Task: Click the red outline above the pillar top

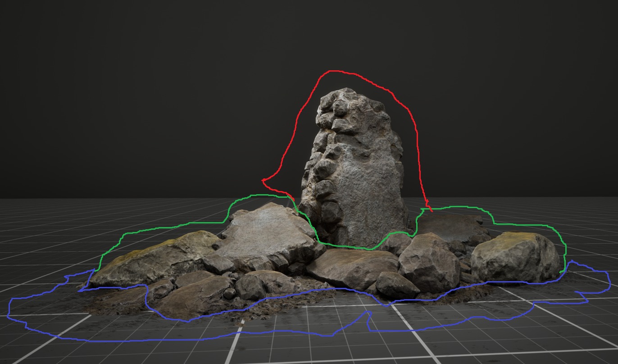Action: (333, 71)
